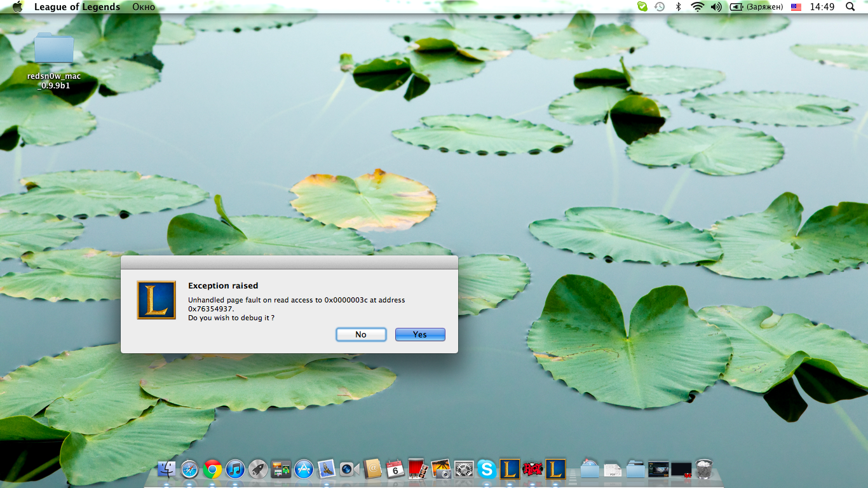Click the Bluetooth status icon
Screen dimensions: 868x488
click(679, 7)
